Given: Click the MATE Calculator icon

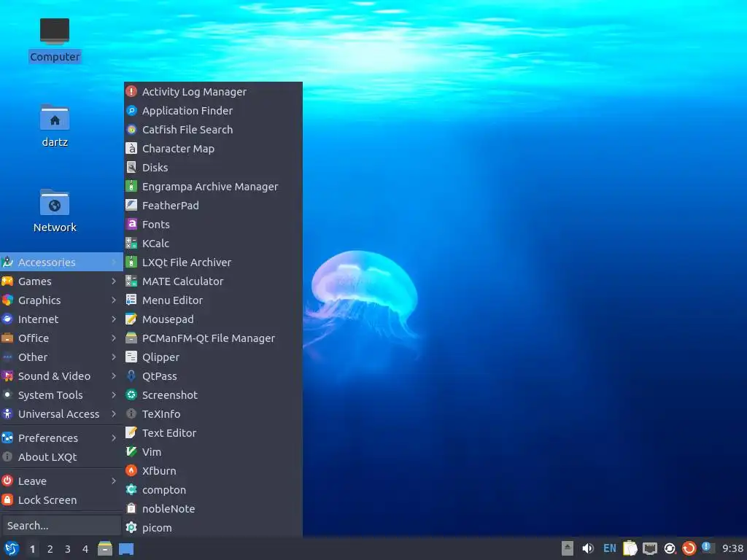Looking at the screenshot, I should coord(131,281).
